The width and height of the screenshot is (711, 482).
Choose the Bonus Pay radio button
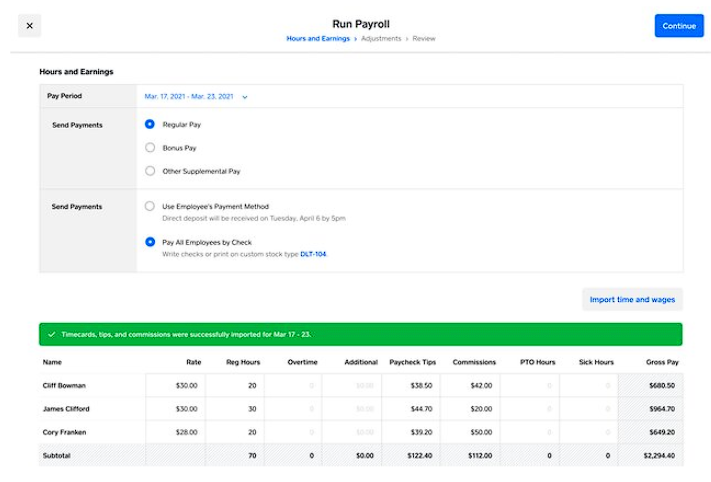click(x=150, y=148)
